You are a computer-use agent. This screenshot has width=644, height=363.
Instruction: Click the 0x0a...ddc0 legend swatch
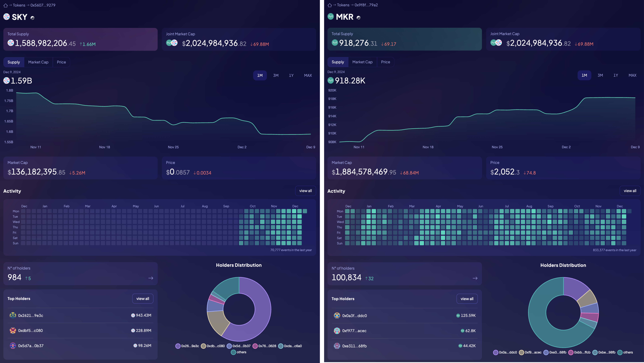[496, 352]
